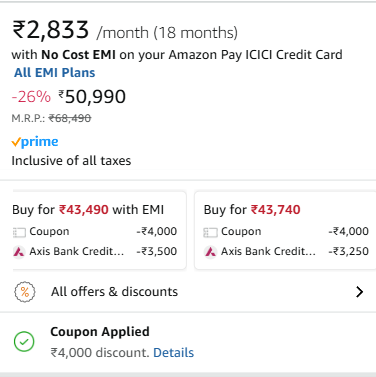Click the ₹50,990 deal price

point(92,97)
